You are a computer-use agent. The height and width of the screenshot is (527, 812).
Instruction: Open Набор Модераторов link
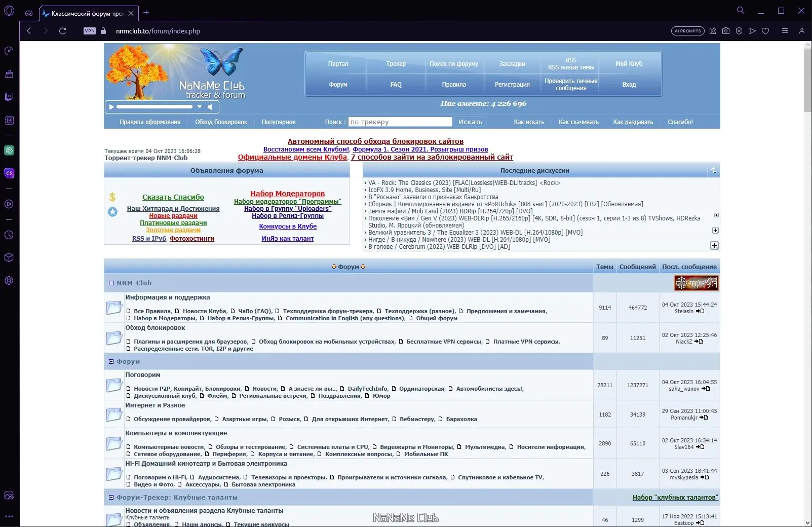tap(288, 194)
